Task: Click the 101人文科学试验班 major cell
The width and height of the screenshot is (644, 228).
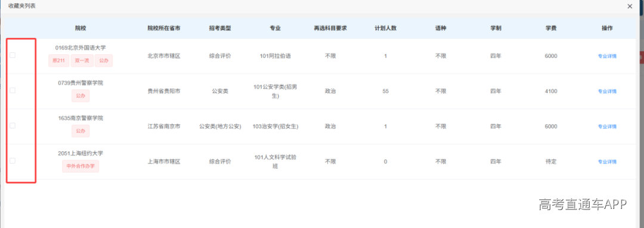Action: click(x=275, y=161)
